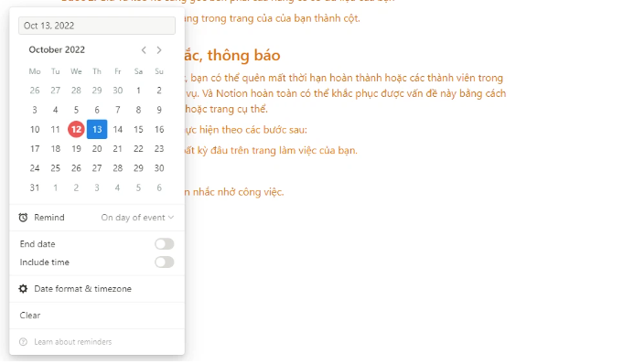Viewport: 634px width, 364px height.
Task: Enable the Include time switch
Action: coord(164,262)
